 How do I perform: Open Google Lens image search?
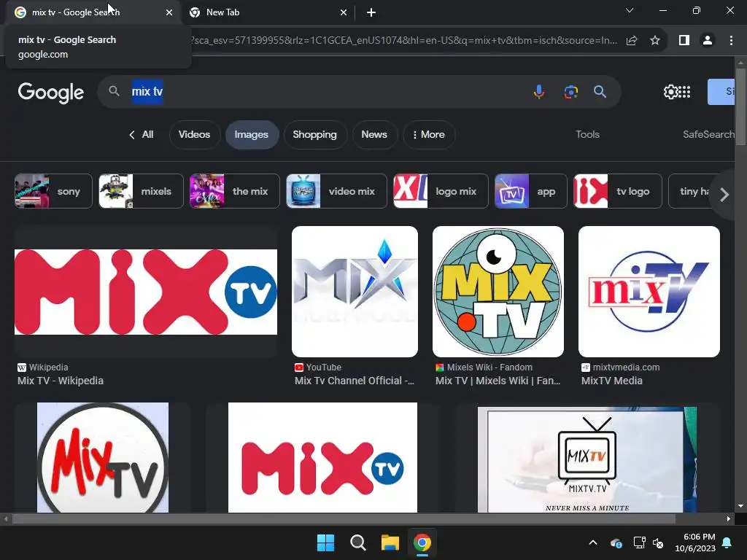(x=570, y=91)
